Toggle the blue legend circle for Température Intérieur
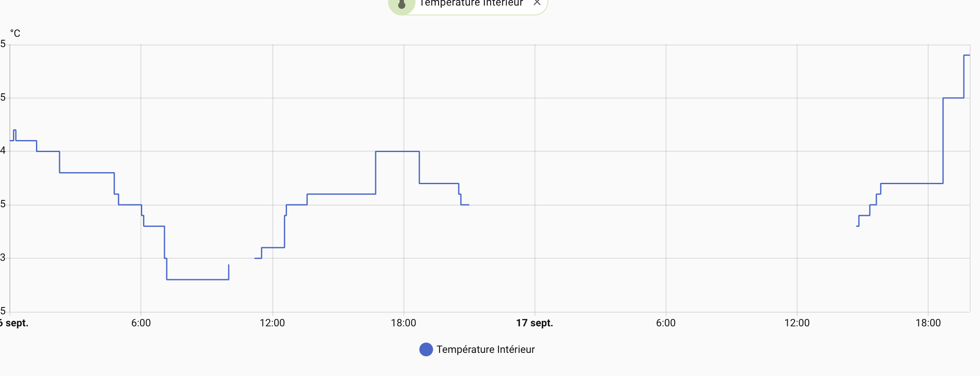980x376 pixels. 426,349
